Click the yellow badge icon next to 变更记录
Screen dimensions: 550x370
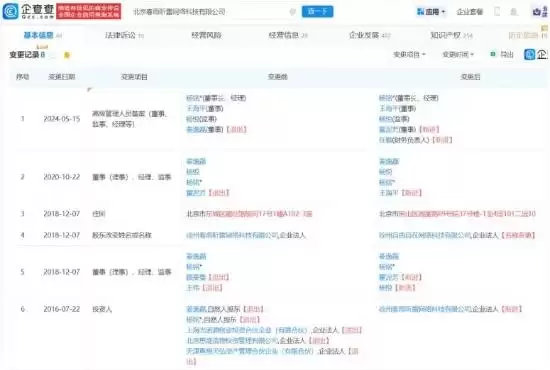(67, 55)
